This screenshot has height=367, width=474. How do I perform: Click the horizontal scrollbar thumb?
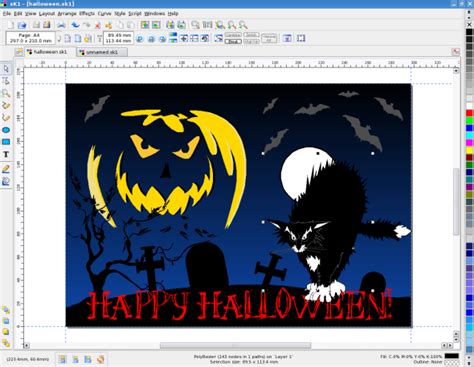pos(235,346)
